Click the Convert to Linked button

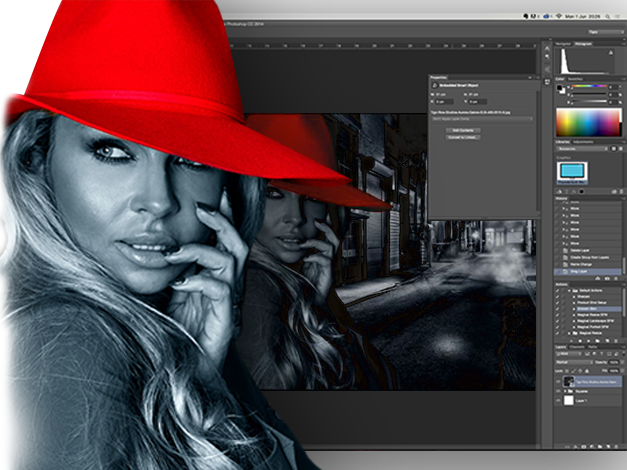[463, 137]
